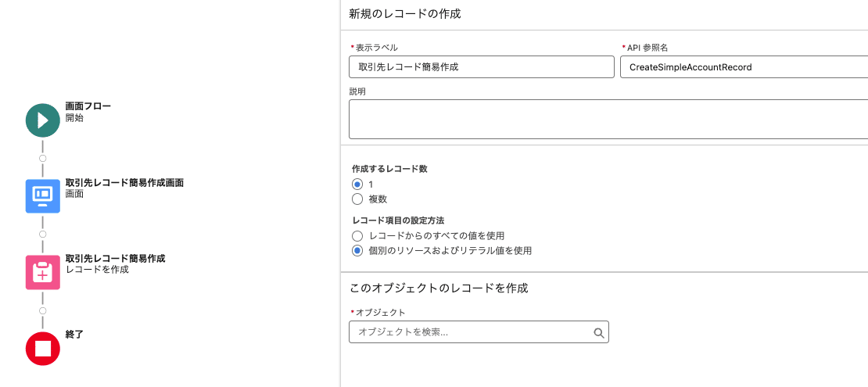Choose レコードからのすべての値を使用 option
Screen dimensions: 868x387
(357, 236)
